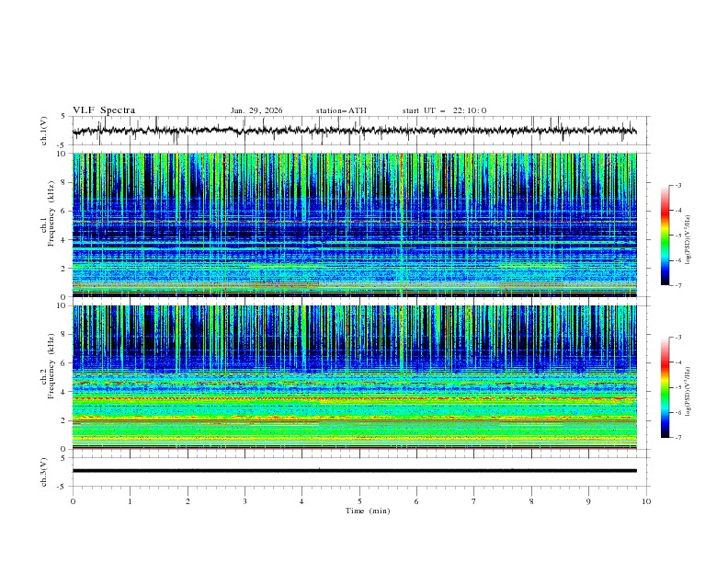This screenshot has height=563, width=728.
Task: Click the time axis tick label "0"
Action: tap(73, 501)
